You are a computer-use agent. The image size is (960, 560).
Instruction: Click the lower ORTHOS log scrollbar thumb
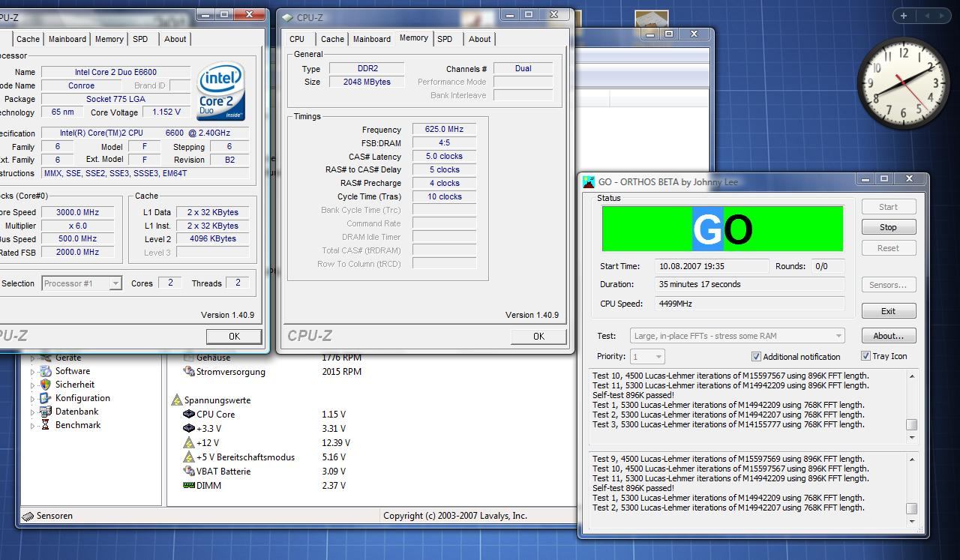tap(912, 508)
